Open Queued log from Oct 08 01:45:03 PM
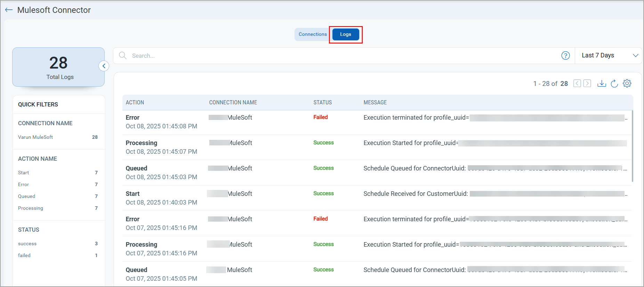 [377, 173]
